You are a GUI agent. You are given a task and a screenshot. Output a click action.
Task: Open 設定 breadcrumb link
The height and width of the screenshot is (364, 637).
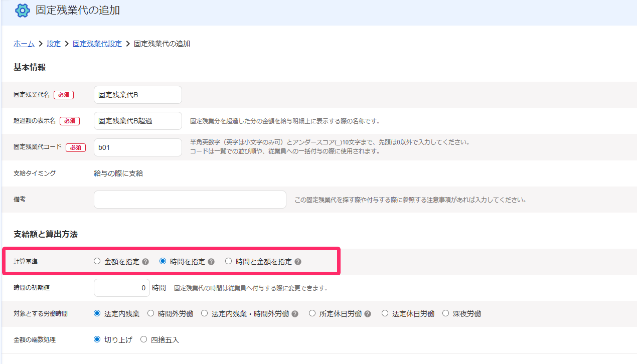pyautogui.click(x=54, y=44)
